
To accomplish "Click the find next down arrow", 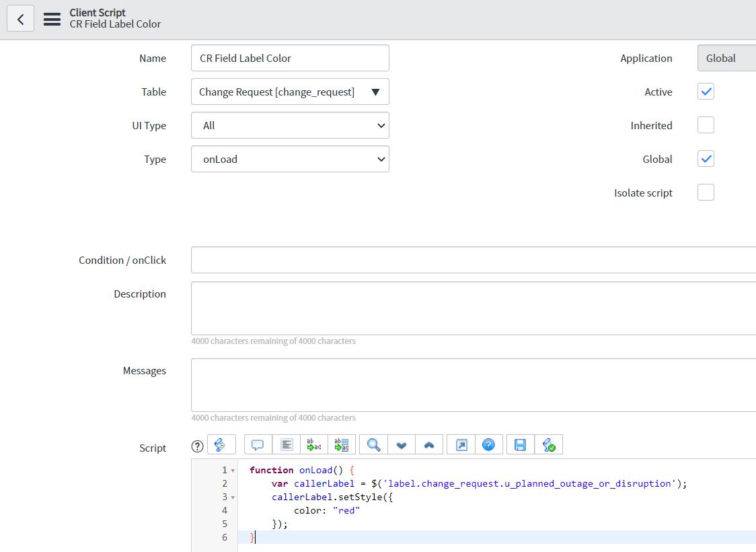I will tap(402, 445).
